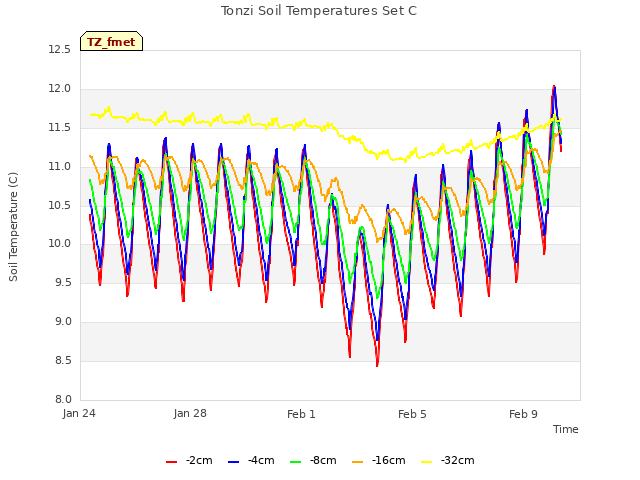Click the 11.0 y-axis tick label

[60, 167]
